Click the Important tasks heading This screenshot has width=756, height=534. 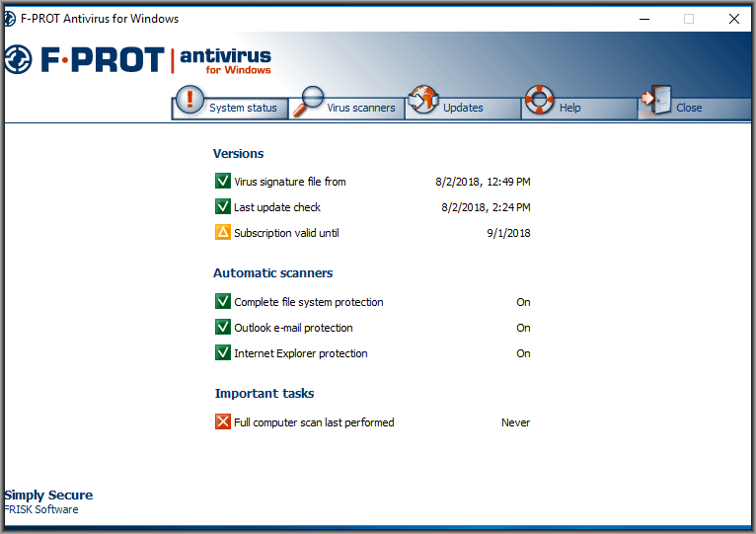(265, 393)
